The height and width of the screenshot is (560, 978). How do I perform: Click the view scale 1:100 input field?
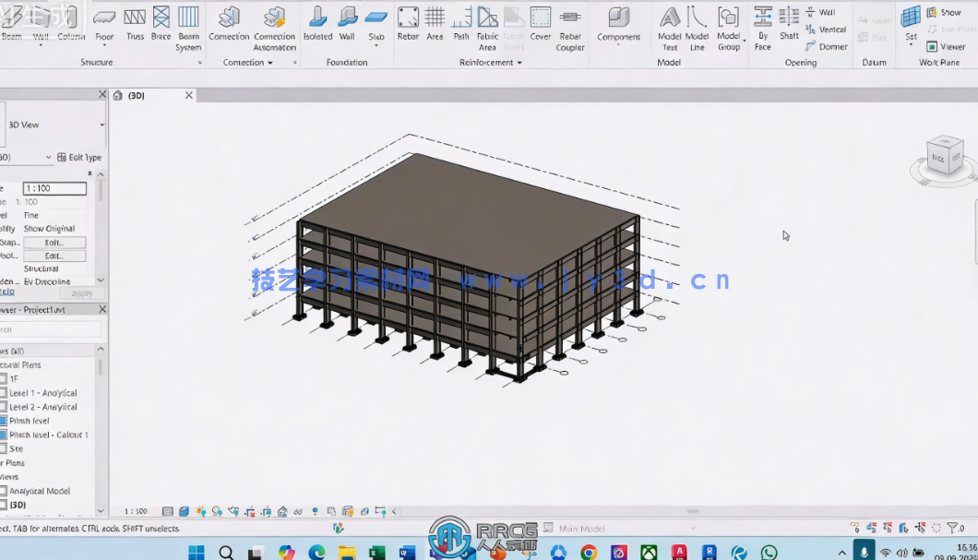(54, 188)
